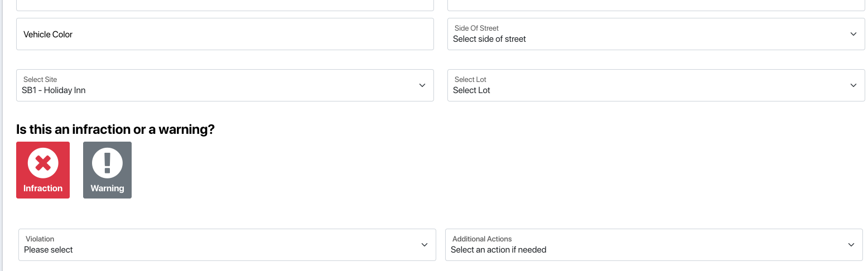This screenshot has width=868, height=271.
Task: Click the 'Select an action if needed' text
Action: [x=498, y=250]
